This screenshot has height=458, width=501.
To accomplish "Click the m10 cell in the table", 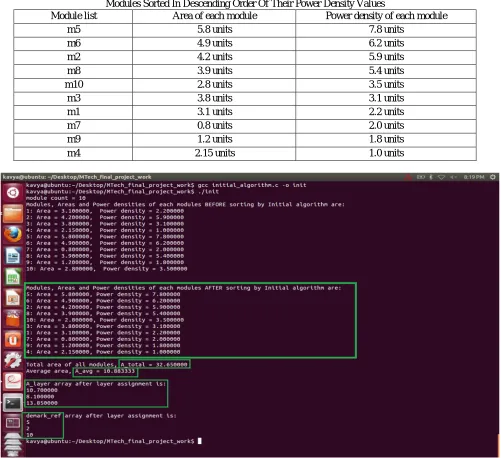I will (74, 84).
